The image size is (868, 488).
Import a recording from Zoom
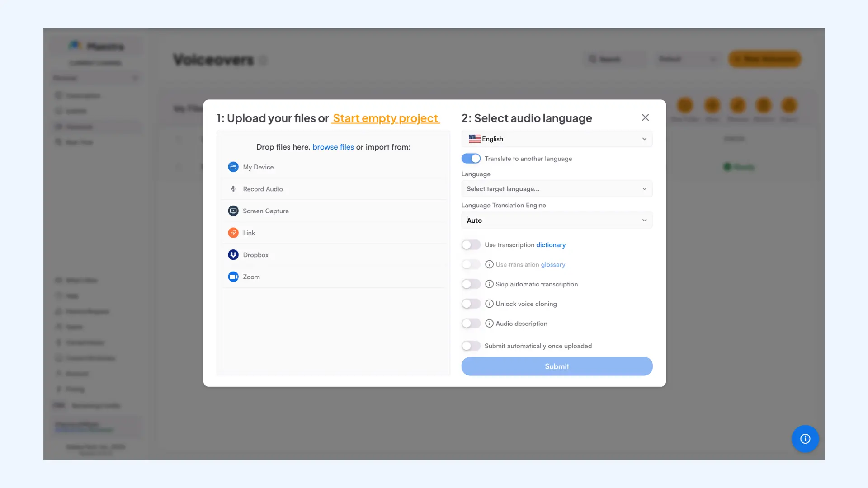(x=251, y=277)
